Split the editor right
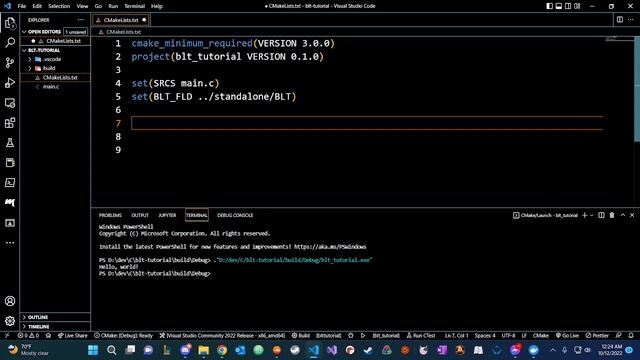Screen dimensions: 640x360 point(620,20)
